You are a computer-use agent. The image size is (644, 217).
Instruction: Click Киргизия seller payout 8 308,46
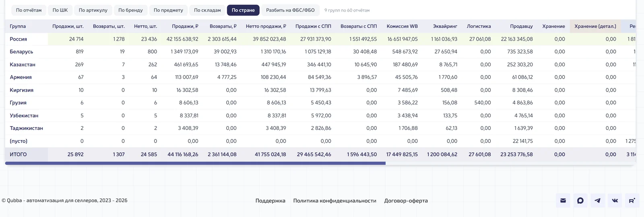522,90
